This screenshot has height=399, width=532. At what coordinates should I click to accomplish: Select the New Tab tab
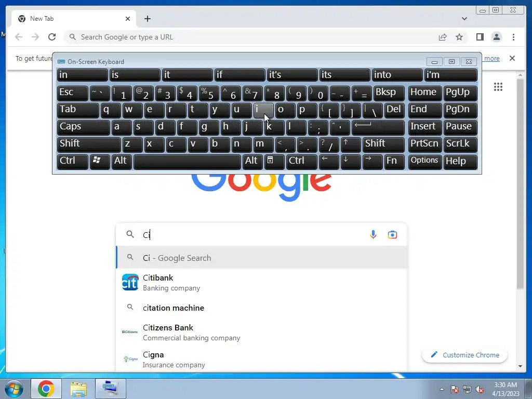(74, 19)
